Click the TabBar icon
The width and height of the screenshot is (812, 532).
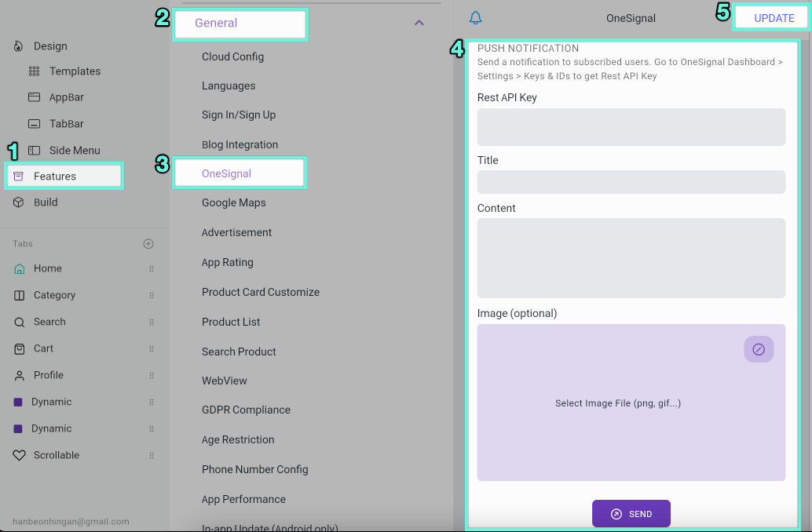(35, 124)
